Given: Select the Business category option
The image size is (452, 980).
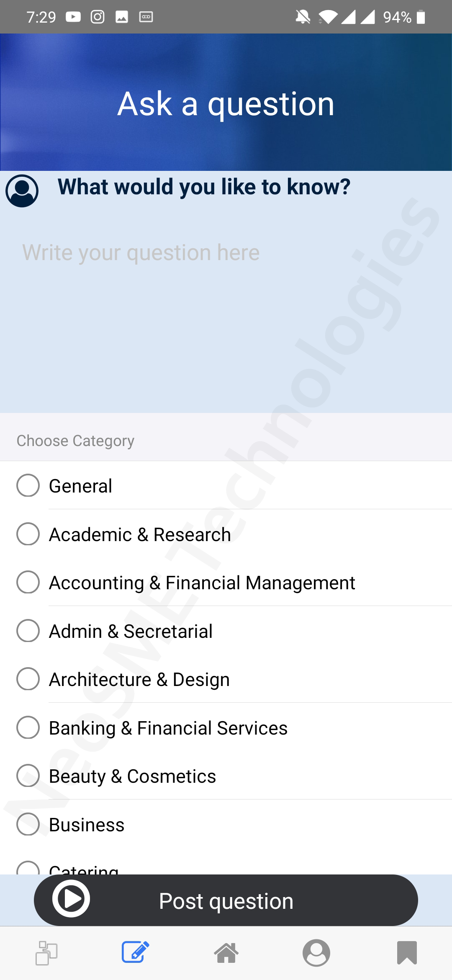Looking at the screenshot, I should (x=28, y=825).
